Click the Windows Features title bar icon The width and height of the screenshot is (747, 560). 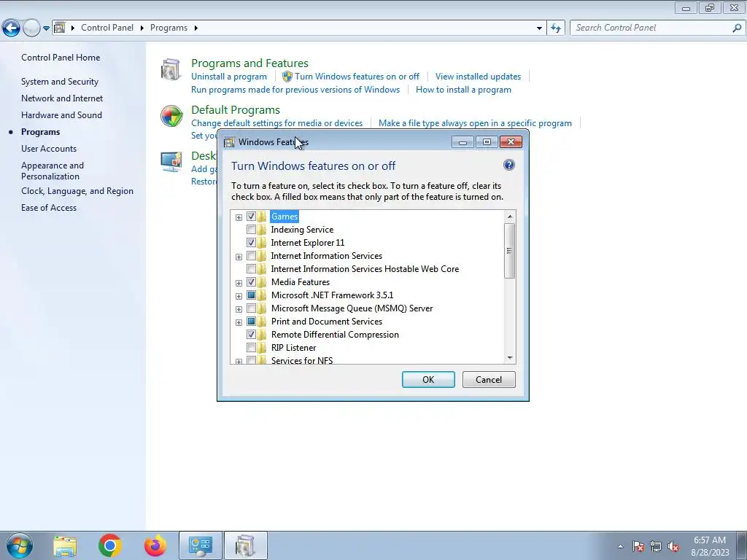(x=229, y=142)
